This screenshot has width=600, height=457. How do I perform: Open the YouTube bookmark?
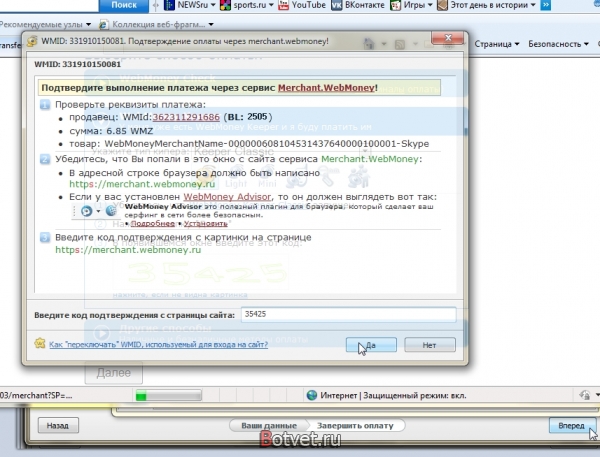pos(307,6)
